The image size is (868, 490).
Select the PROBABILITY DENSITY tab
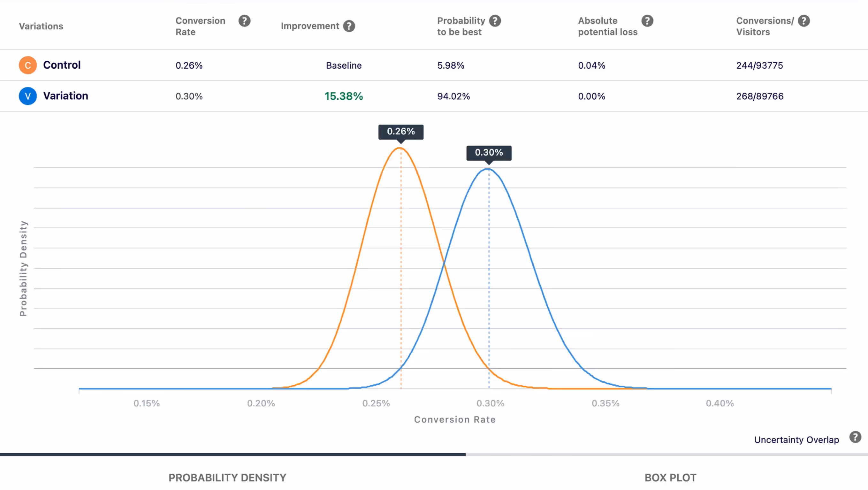[x=227, y=478]
